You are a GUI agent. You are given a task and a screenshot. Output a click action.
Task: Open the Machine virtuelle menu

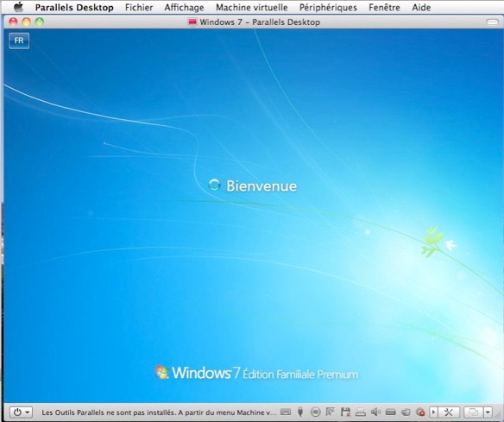[x=252, y=7]
